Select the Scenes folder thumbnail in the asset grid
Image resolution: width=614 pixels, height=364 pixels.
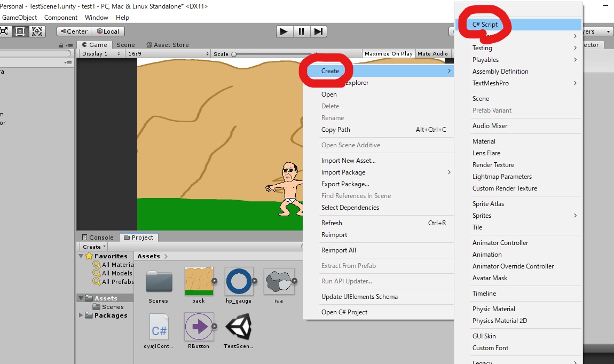[158, 282]
